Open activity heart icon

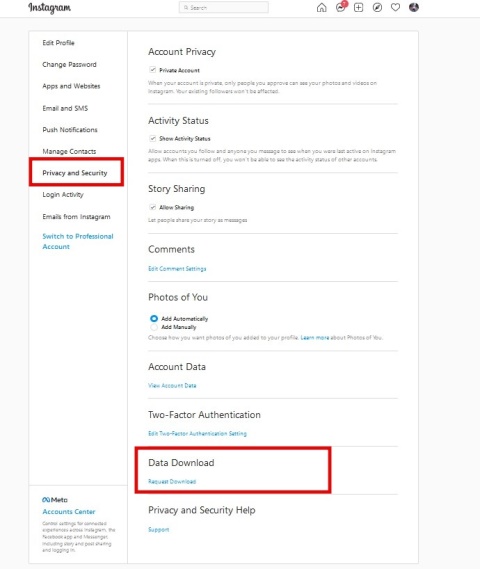click(395, 8)
